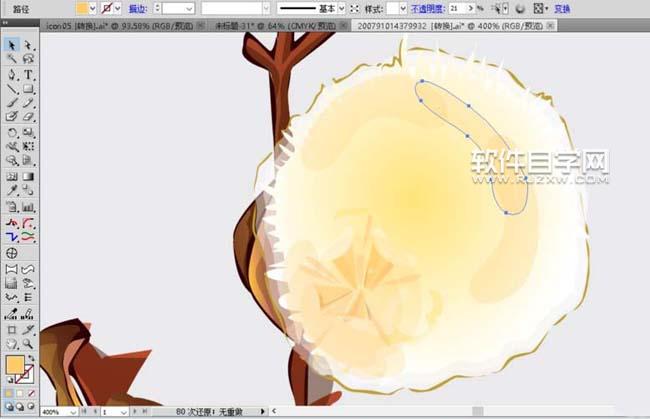
Task: Go to next artboard arrow
Action: pos(135,412)
